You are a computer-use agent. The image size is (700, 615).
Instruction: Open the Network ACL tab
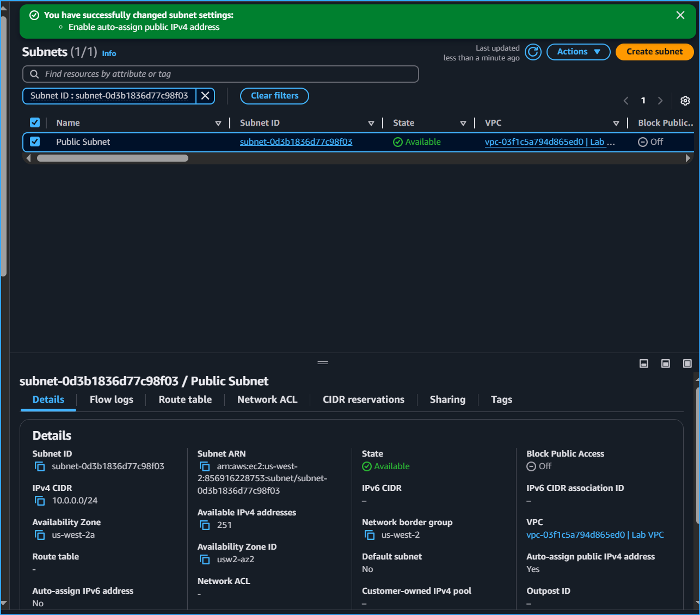click(x=267, y=399)
